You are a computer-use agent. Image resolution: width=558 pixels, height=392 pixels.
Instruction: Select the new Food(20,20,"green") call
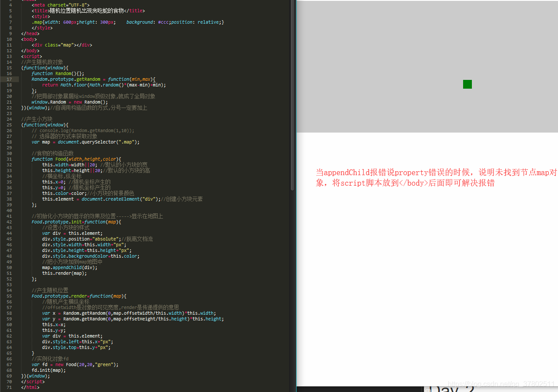tap(88, 364)
